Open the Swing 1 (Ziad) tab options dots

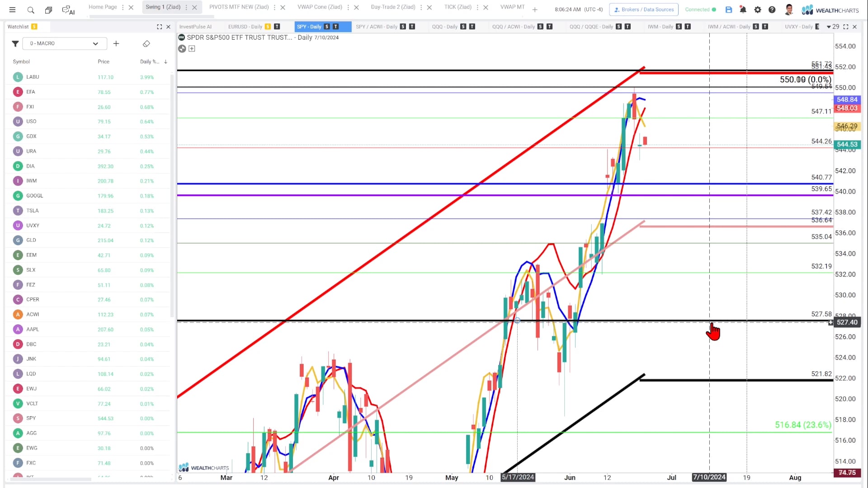pos(186,7)
